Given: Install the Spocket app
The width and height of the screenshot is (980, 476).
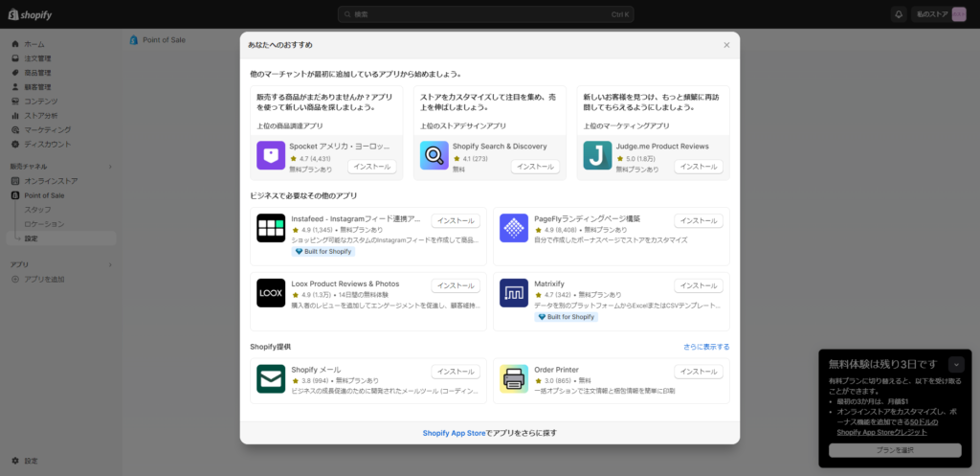Looking at the screenshot, I should [372, 167].
